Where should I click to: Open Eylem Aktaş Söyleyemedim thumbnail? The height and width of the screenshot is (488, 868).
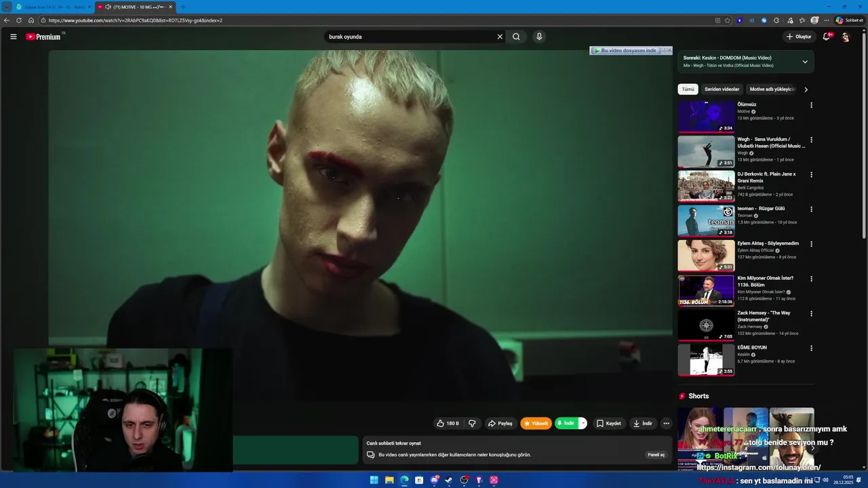pos(706,256)
